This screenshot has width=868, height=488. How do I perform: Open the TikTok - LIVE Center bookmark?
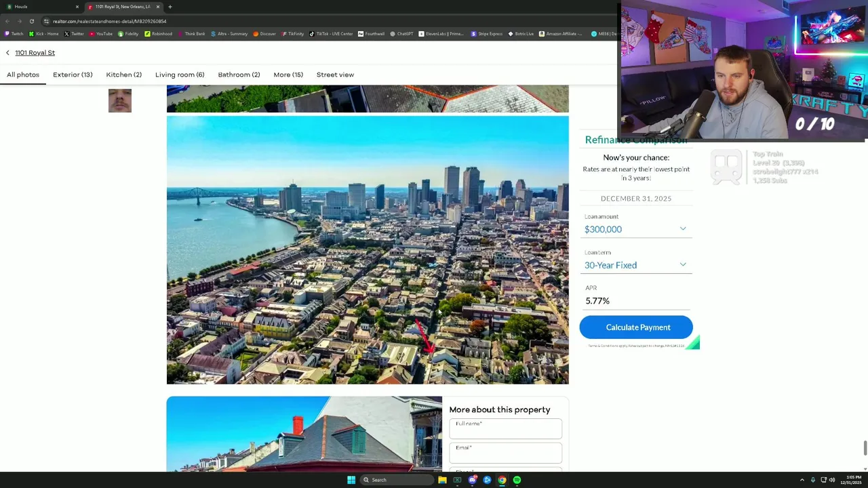[331, 34]
